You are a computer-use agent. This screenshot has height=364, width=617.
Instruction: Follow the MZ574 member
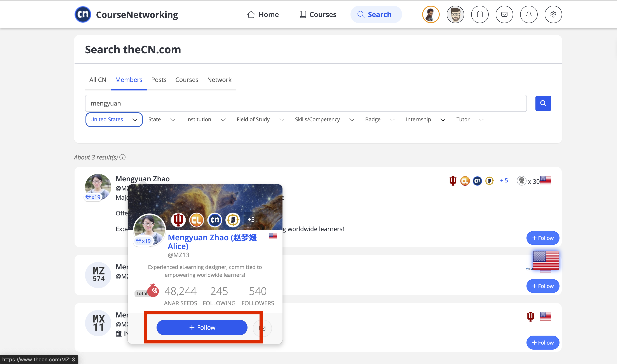(543, 286)
